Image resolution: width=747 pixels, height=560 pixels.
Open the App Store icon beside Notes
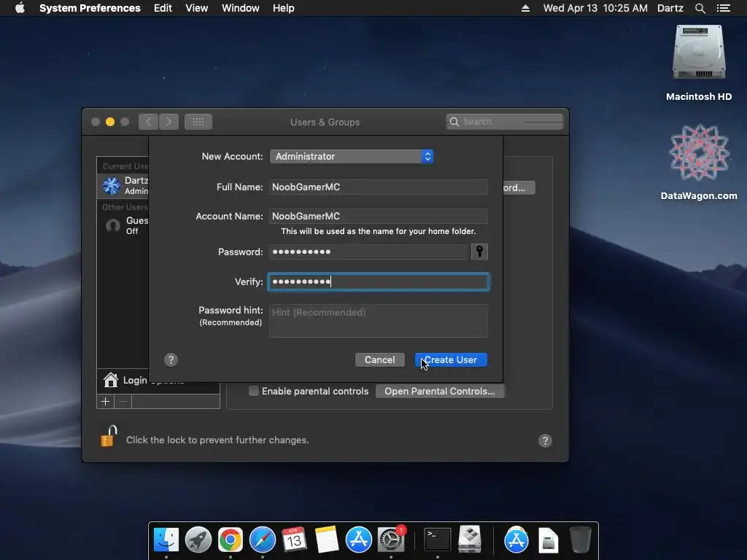point(358,540)
